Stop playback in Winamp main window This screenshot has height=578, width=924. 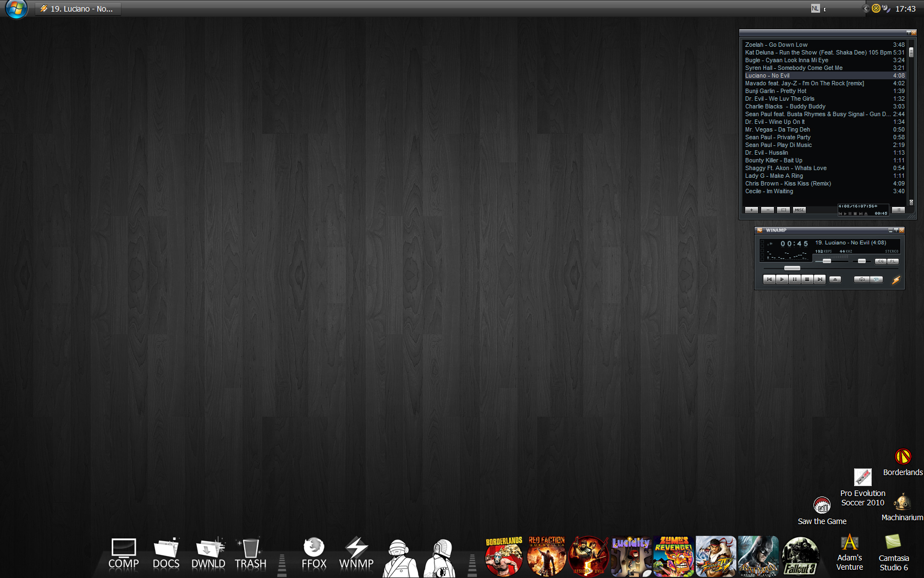pyautogui.click(x=807, y=280)
